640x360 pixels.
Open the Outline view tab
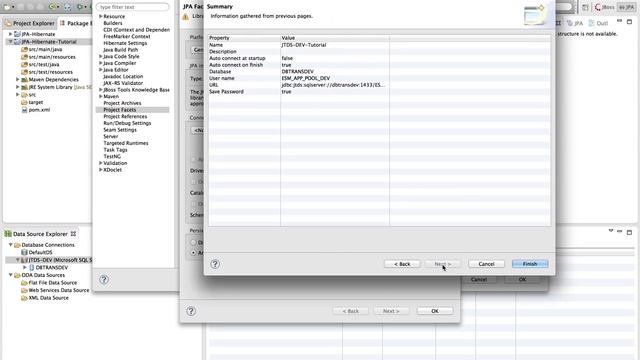[598, 23]
